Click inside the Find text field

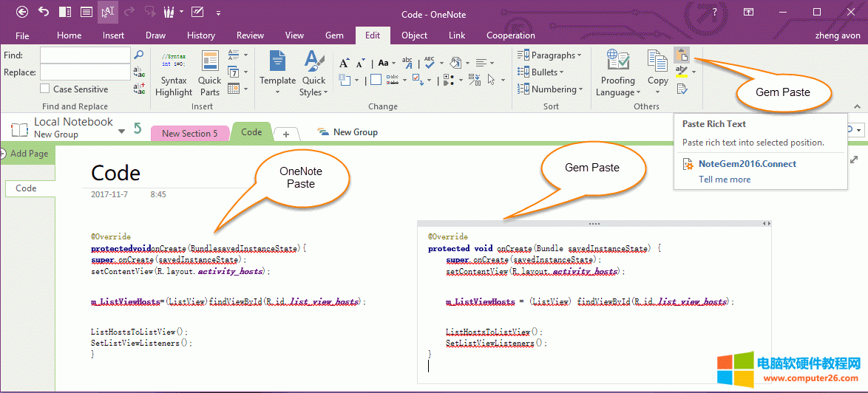84,55
